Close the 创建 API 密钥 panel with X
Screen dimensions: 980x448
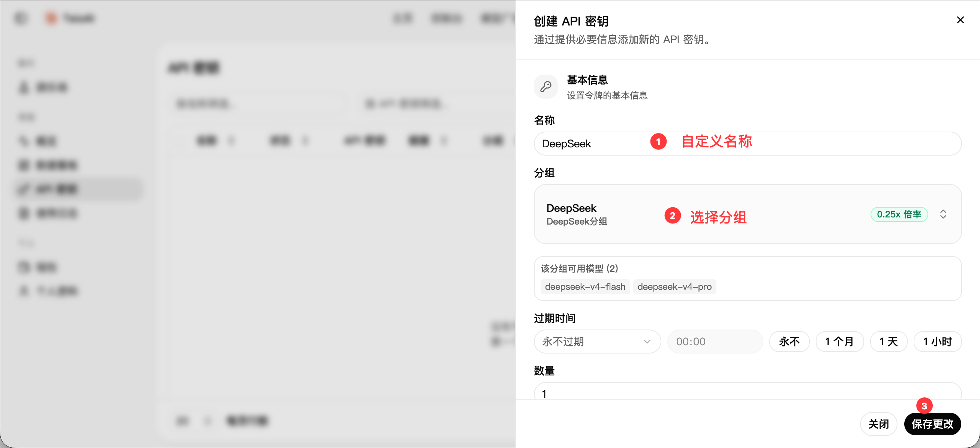point(960,20)
